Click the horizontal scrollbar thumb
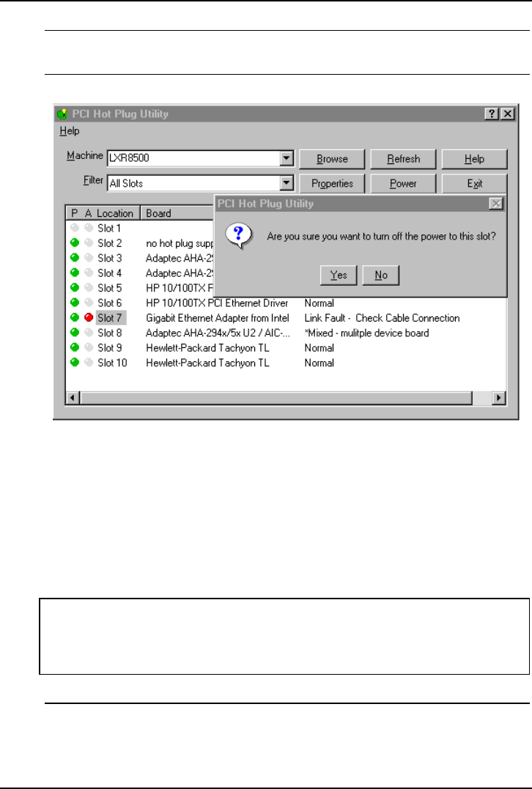532x789 pixels. [276, 398]
